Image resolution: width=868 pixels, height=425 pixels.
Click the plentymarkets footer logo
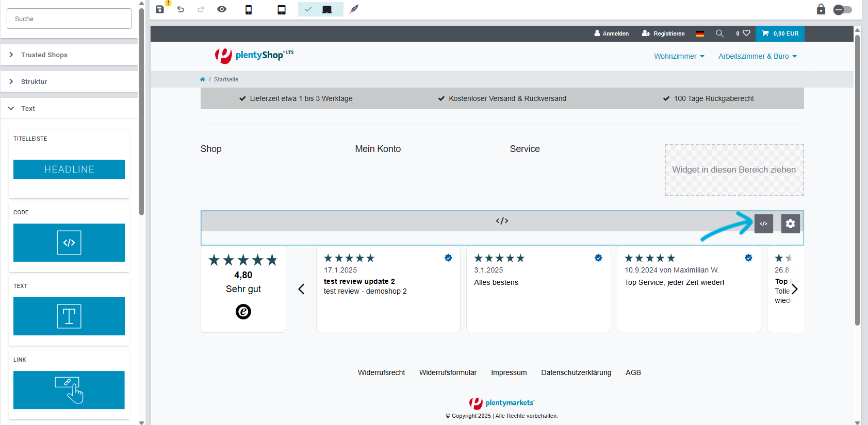[x=502, y=403]
